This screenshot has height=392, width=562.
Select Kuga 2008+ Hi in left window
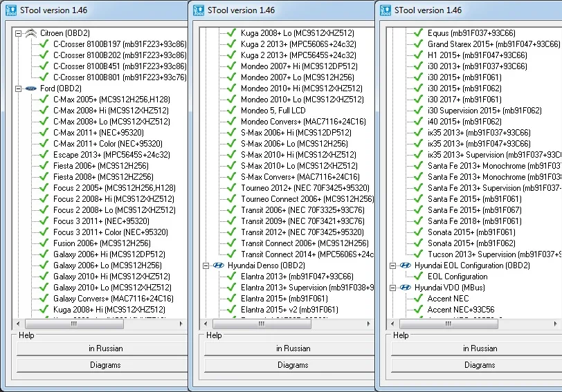[x=109, y=309]
